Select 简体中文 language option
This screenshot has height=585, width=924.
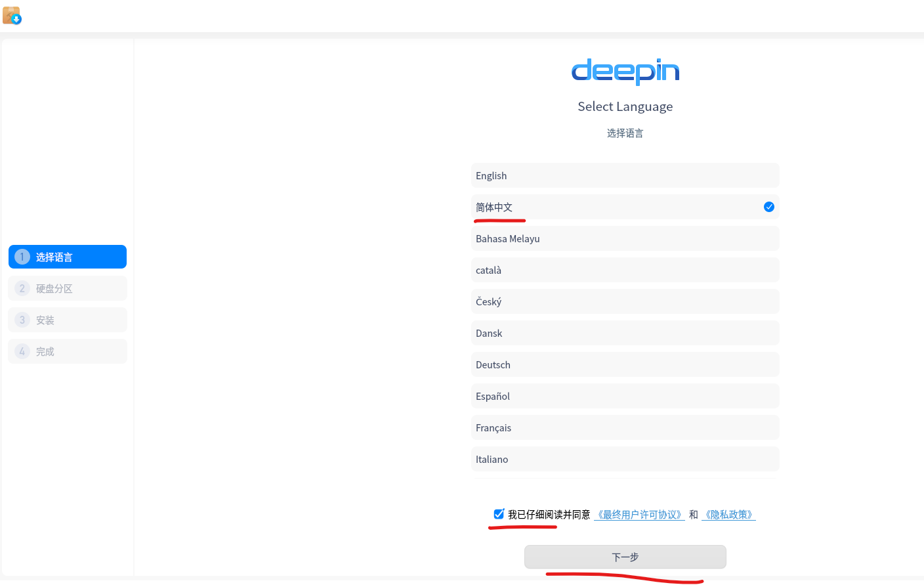[x=625, y=207]
